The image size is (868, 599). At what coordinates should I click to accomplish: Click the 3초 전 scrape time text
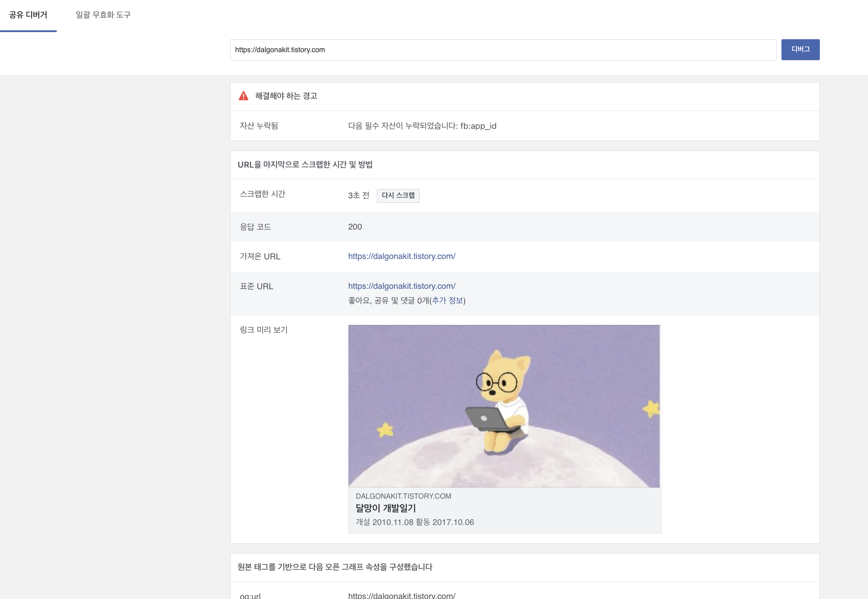pyautogui.click(x=359, y=196)
